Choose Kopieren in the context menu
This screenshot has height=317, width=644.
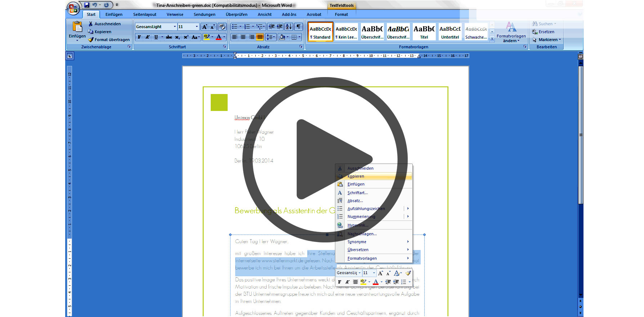(356, 176)
